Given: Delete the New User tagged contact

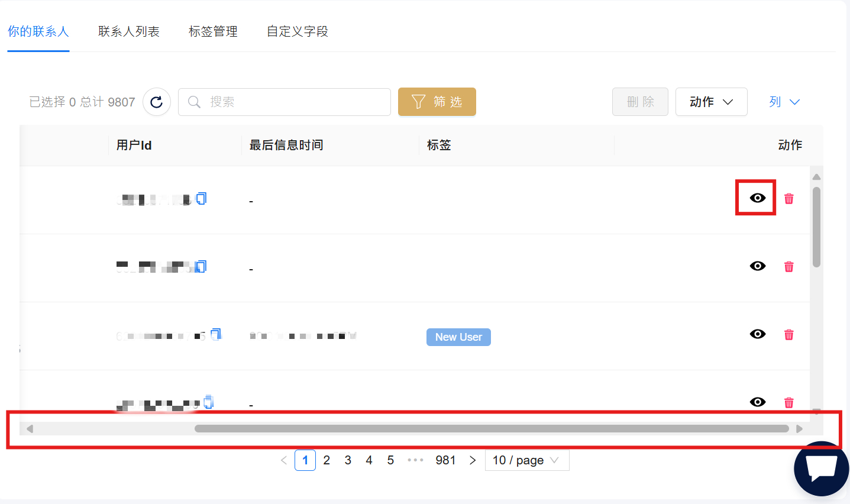Looking at the screenshot, I should pos(788,335).
